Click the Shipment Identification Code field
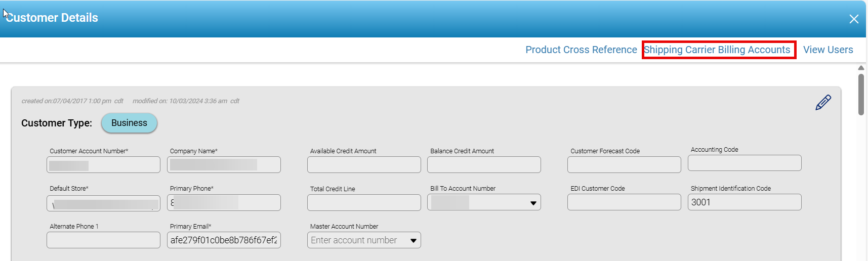This screenshot has width=868, height=261. click(x=745, y=202)
